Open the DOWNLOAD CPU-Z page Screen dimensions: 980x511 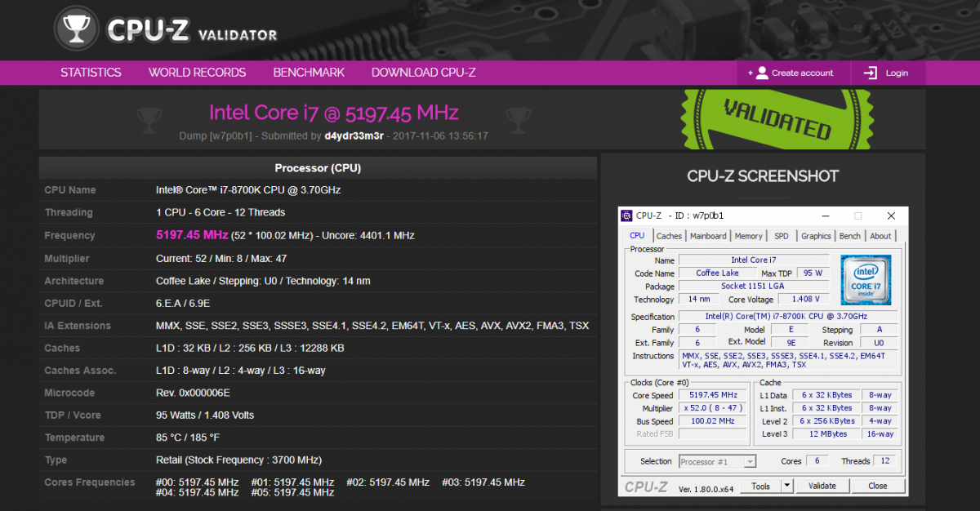point(424,73)
